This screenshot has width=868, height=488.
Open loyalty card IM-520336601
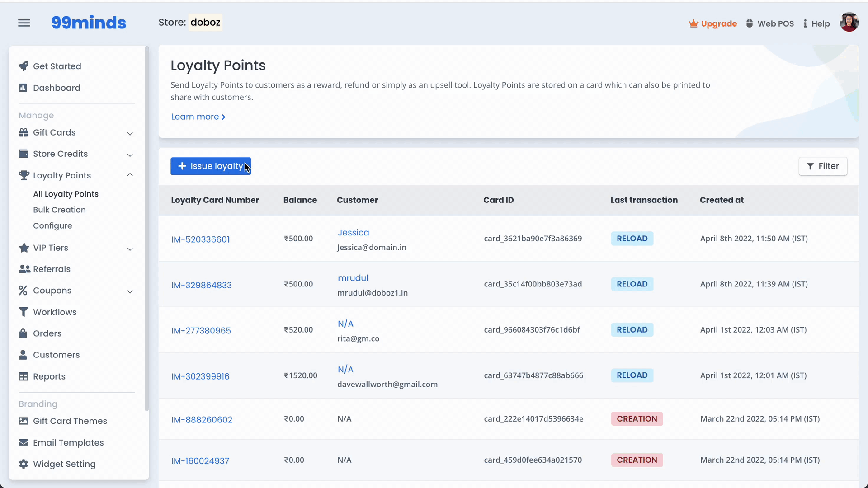tap(200, 239)
